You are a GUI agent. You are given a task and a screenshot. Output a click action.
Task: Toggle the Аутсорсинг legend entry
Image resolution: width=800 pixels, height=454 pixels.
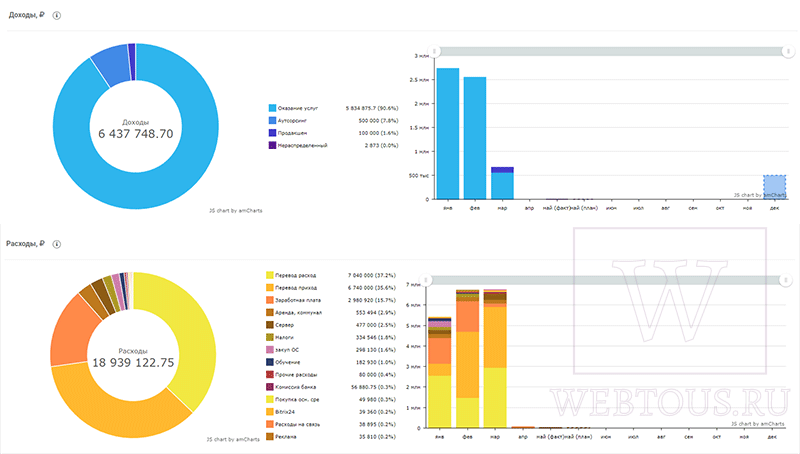point(292,120)
